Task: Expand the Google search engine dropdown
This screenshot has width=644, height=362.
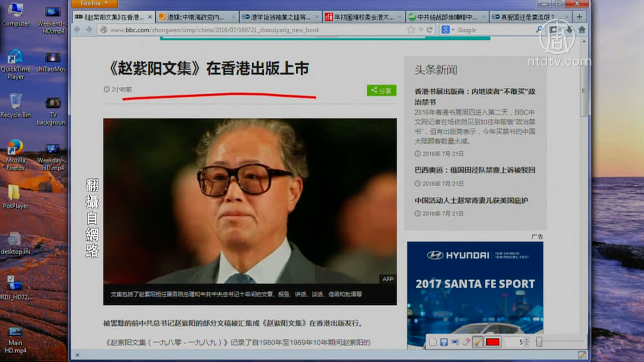Action: [453, 30]
